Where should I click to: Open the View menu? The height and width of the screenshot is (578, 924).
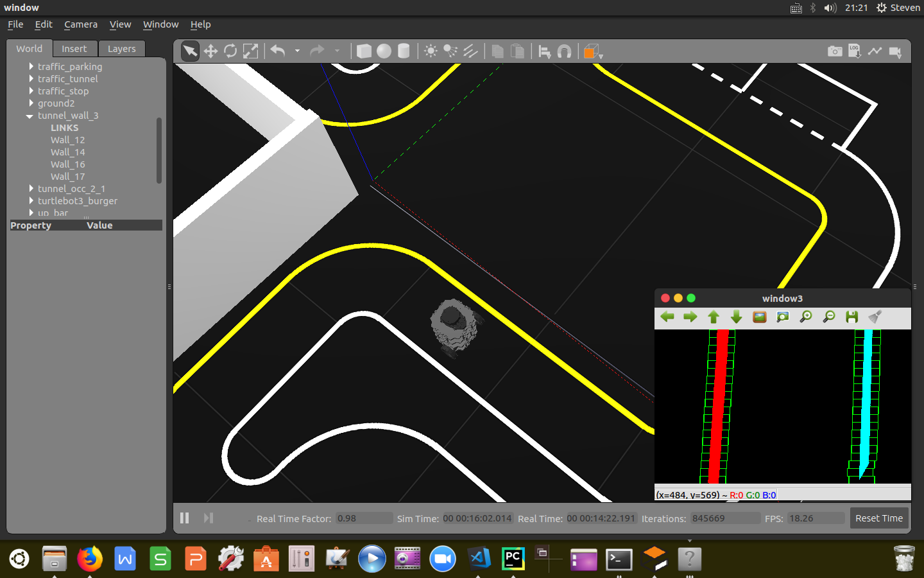click(120, 24)
